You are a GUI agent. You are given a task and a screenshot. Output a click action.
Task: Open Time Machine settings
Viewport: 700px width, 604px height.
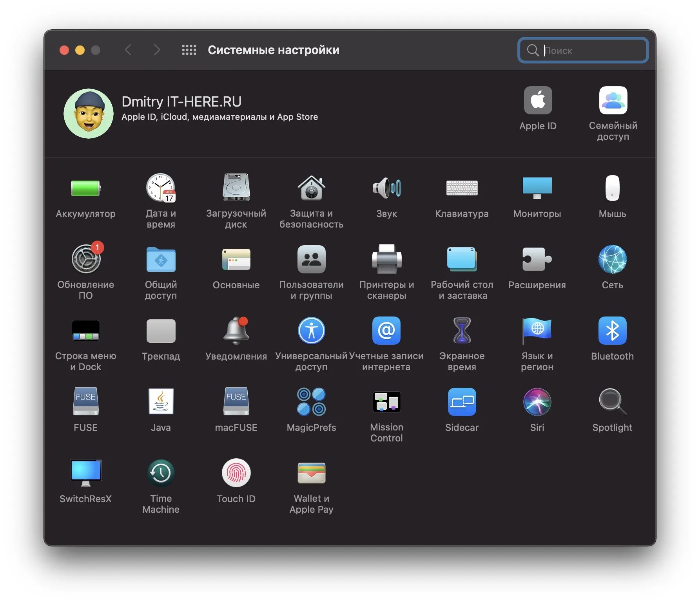coord(161,473)
